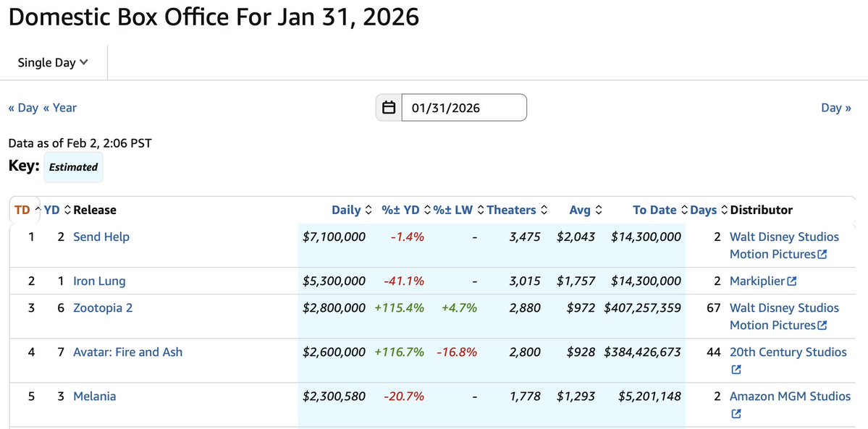Image resolution: width=868 pixels, height=429 pixels.
Task: Click external link icon under 20th Century Studios
Action: point(736,370)
